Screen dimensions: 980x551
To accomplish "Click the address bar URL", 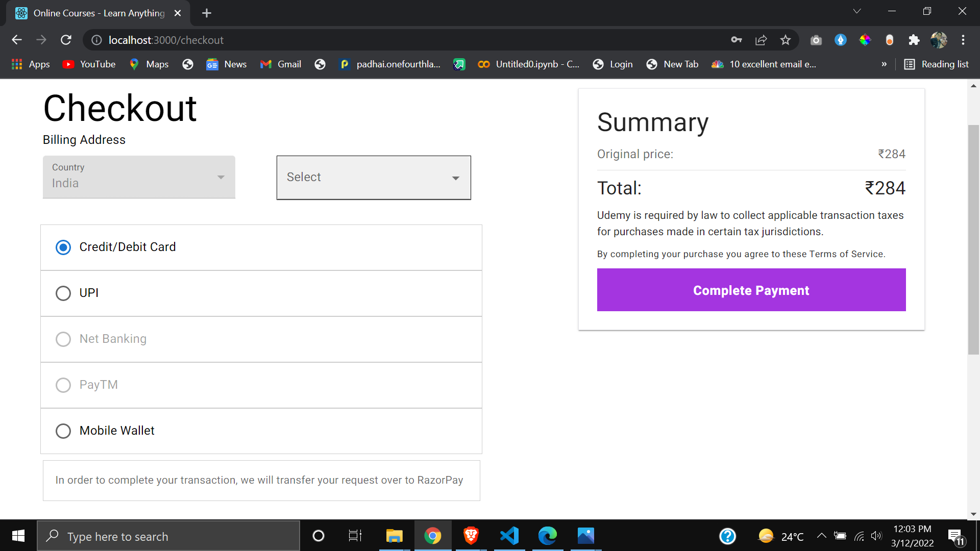I will 166,40.
